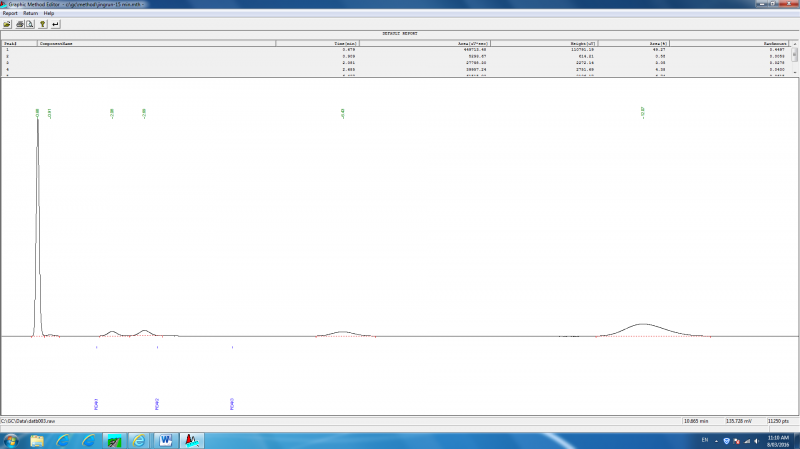The height and width of the screenshot is (449, 800).
Task: Open the Report menu
Action: point(10,13)
